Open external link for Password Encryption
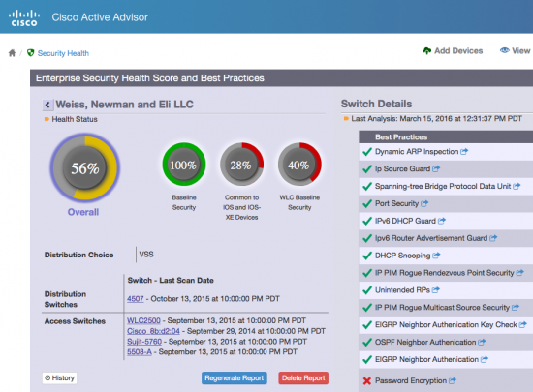The image size is (533, 392). coord(453,381)
